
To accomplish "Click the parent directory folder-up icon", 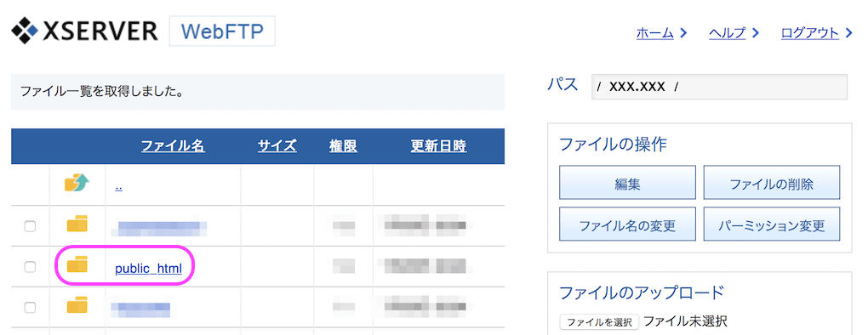I will [x=77, y=183].
